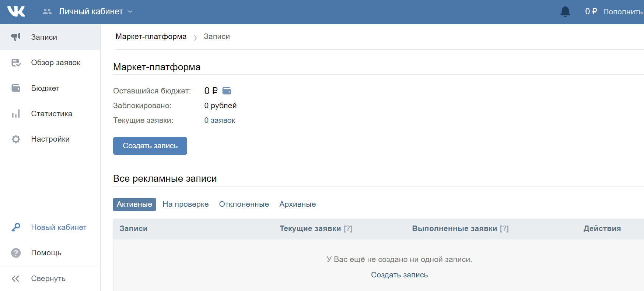644x291 pixels.
Task: Switch to the Отклоненные tab
Action: pyautogui.click(x=244, y=204)
